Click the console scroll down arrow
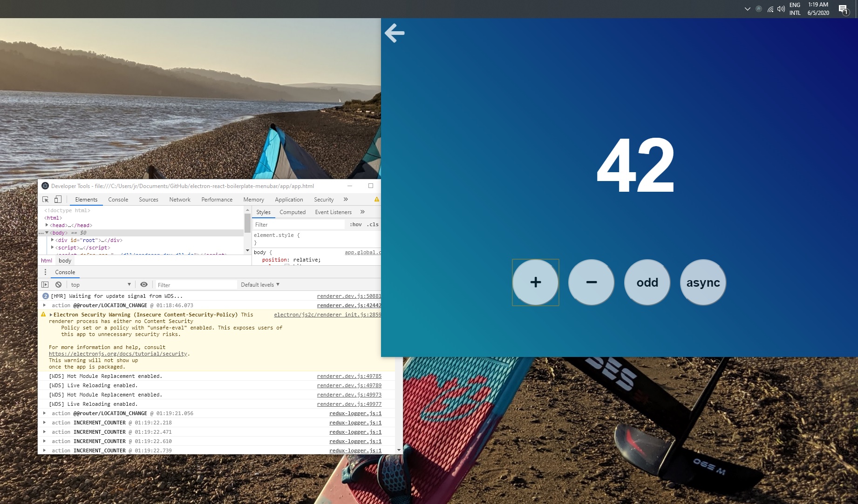 coord(399,450)
